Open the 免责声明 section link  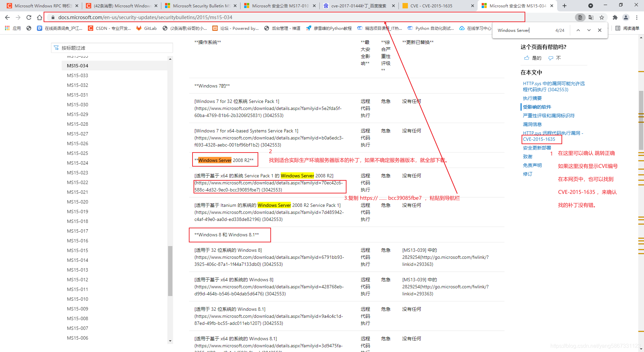click(x=532, y=165)
